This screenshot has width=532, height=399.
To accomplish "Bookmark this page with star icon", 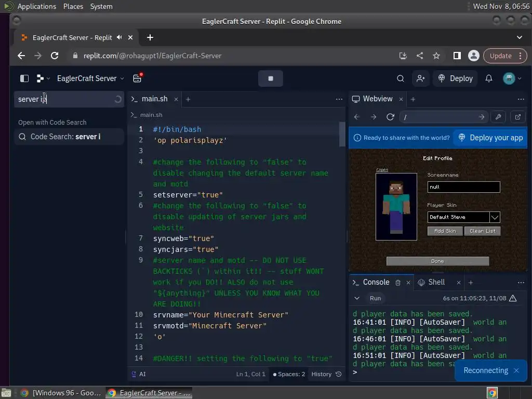I will [436, 56].
